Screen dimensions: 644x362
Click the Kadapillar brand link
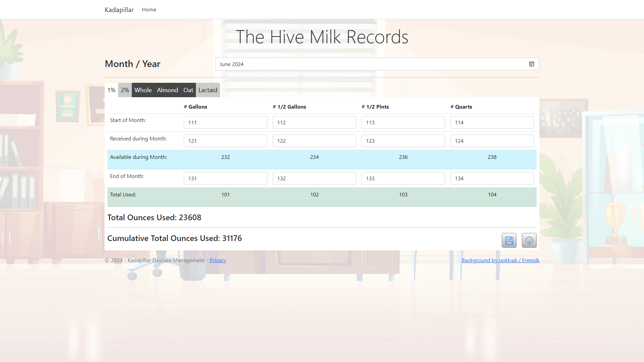point(119,10)
